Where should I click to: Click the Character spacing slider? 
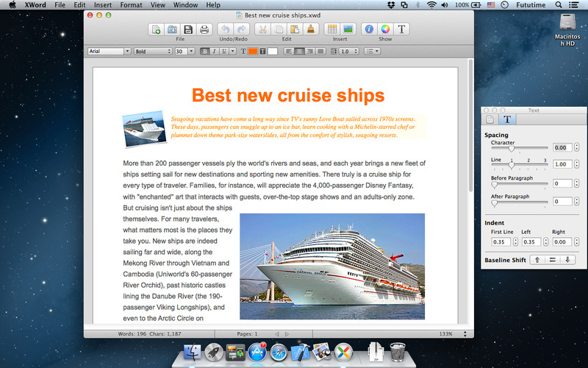520,149
